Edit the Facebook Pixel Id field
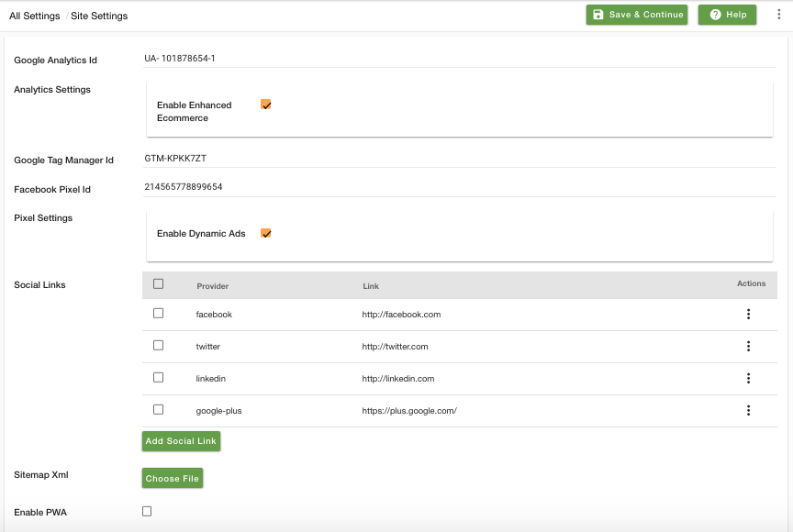The image size is (793, 532). click(x=459, y=187)
